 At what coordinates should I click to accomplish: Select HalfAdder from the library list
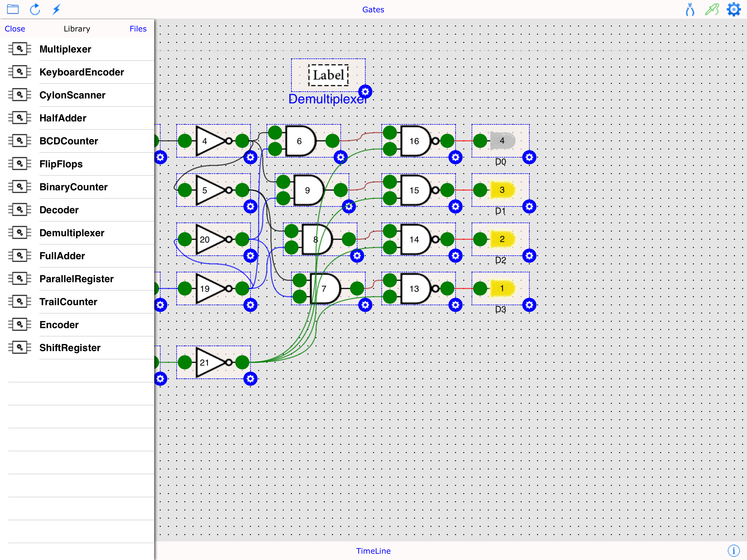77,118
